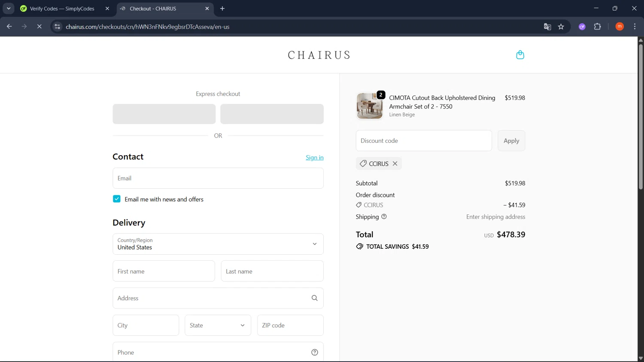
Task: Click the CIMOTA Cutout Back product title
Action: pos(442,102)
